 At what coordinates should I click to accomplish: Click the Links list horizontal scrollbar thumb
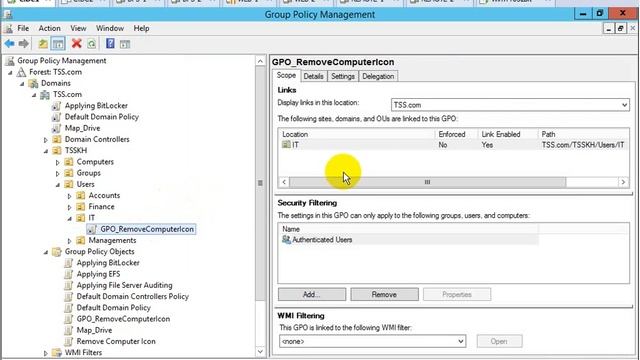tap(427, 182)
